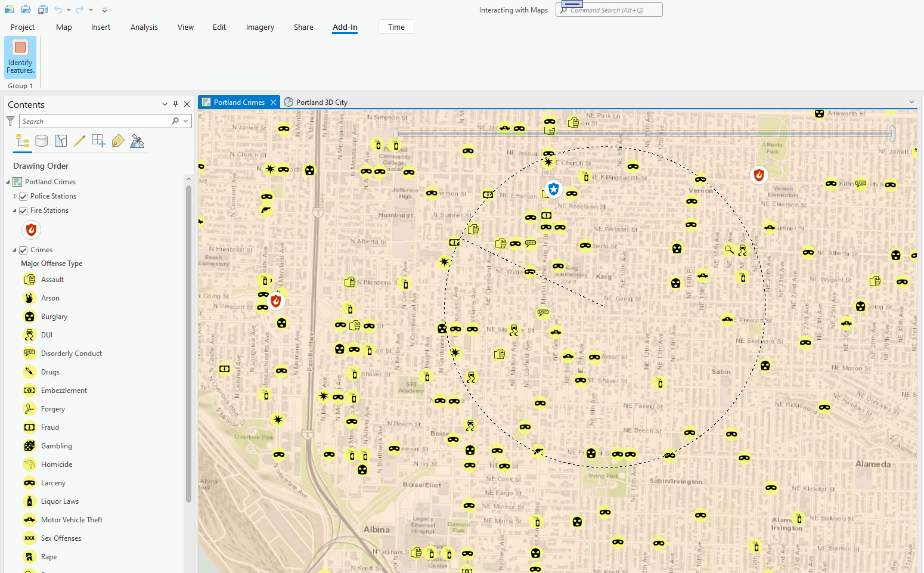This screenshot has height=573, width=924.
Task: Open the Analysis ribbon tab
Action: pos(144,27)
